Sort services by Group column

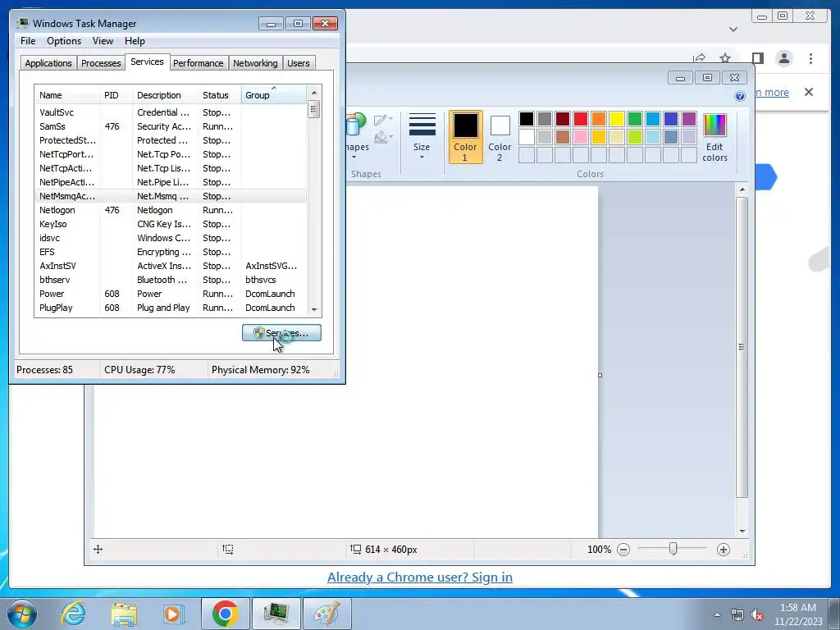point(274,95)
